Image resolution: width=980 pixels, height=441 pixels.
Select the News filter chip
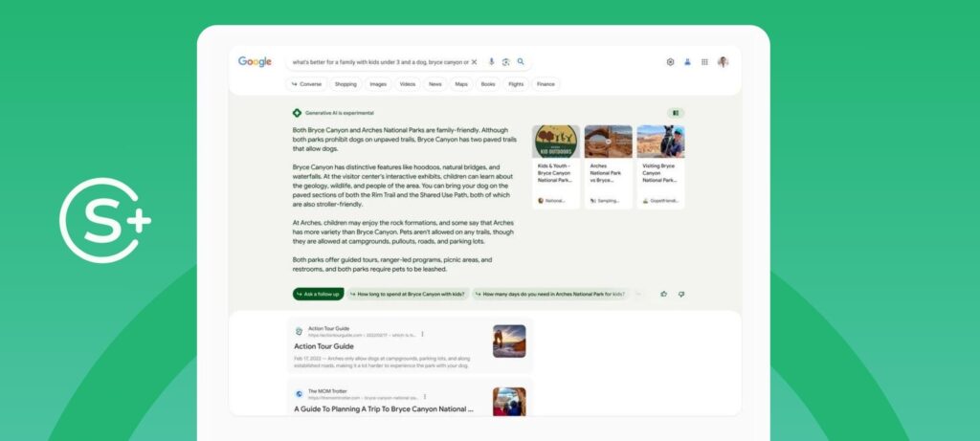point(435,84)
